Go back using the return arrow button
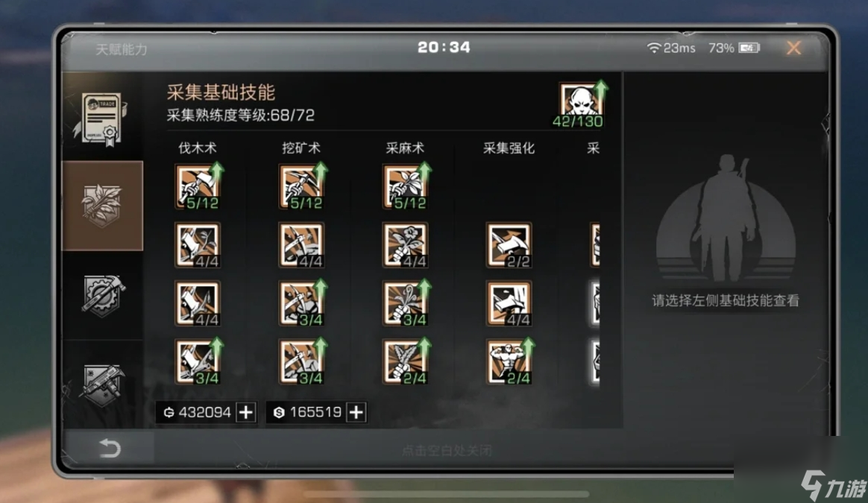The width and height of the screenshot is (868, 503). [x=110, y=448]
